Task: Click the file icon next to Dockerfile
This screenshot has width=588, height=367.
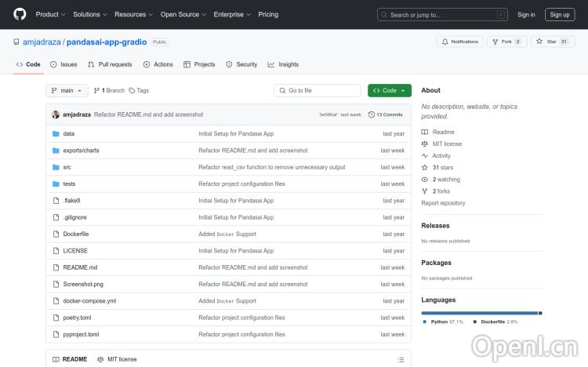Action: 56,234
